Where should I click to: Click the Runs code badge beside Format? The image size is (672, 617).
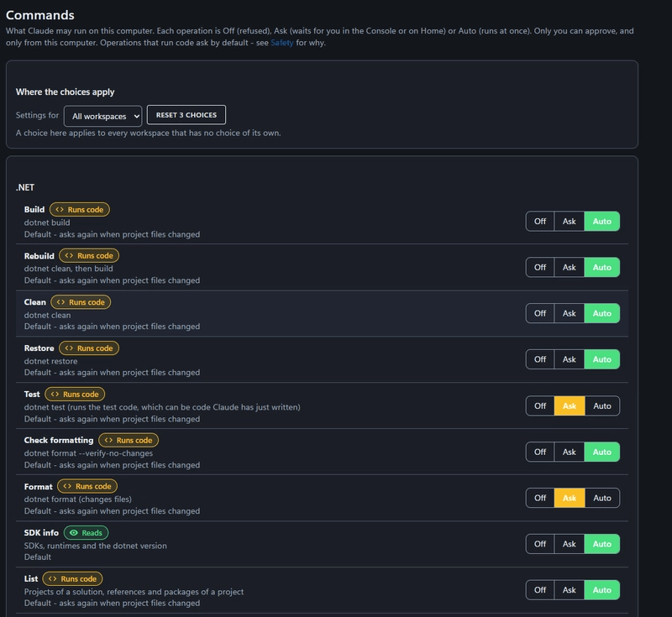click(x=87, y=486)
